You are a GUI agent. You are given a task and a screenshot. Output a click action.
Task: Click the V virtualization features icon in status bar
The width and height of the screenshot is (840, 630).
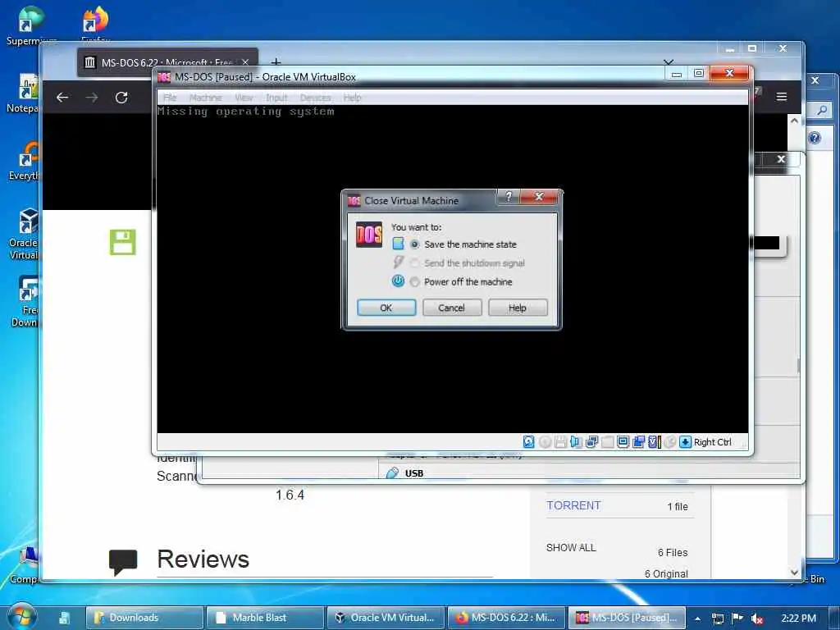pyautogui.click(x=654, y=442)
